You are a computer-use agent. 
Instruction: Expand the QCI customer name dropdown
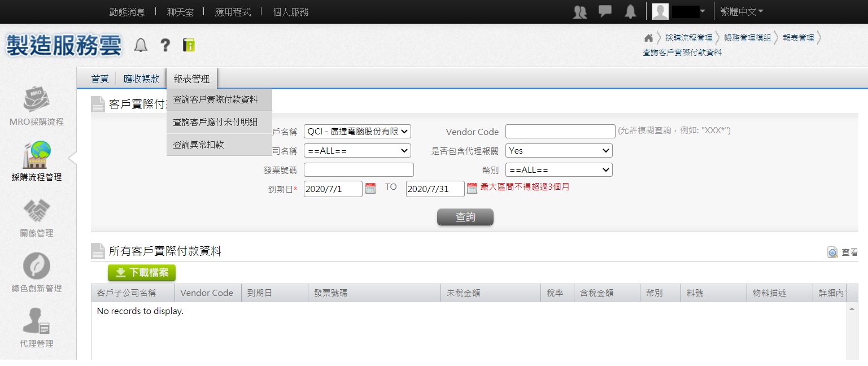(357, 132)
